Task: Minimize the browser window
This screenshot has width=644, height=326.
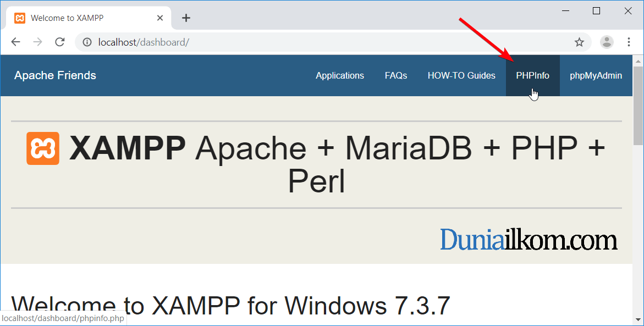Action: pyautogui.click(x=565, y=11)
